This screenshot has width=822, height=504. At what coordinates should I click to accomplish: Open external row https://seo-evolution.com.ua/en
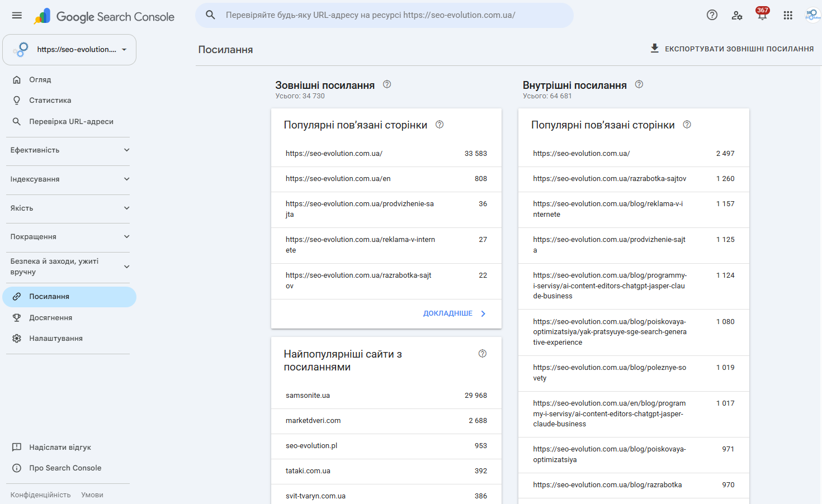[x=386, y=179]
